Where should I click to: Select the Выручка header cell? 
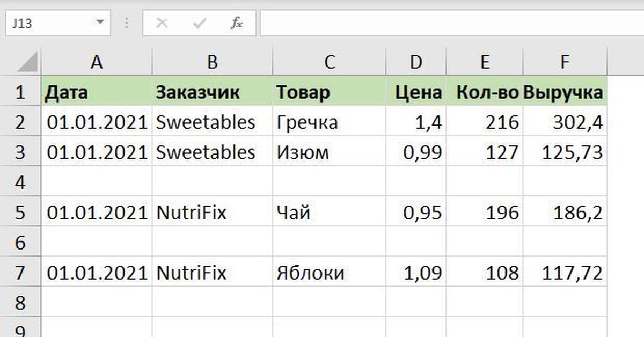[x=565, y=93]
